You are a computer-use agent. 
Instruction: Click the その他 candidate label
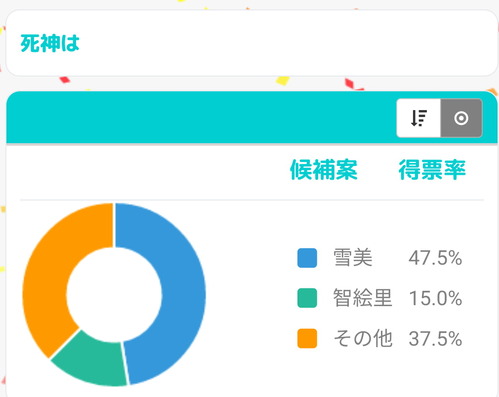coord(363,338)
